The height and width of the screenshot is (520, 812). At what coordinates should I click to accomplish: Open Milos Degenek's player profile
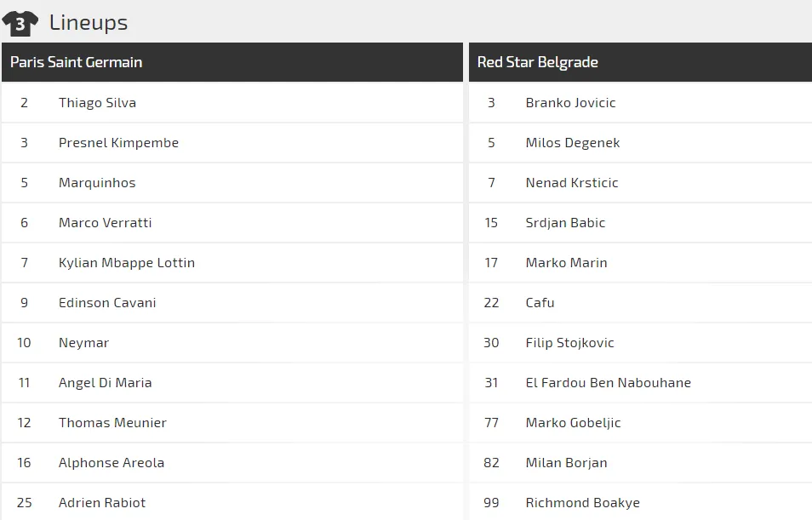573,143
